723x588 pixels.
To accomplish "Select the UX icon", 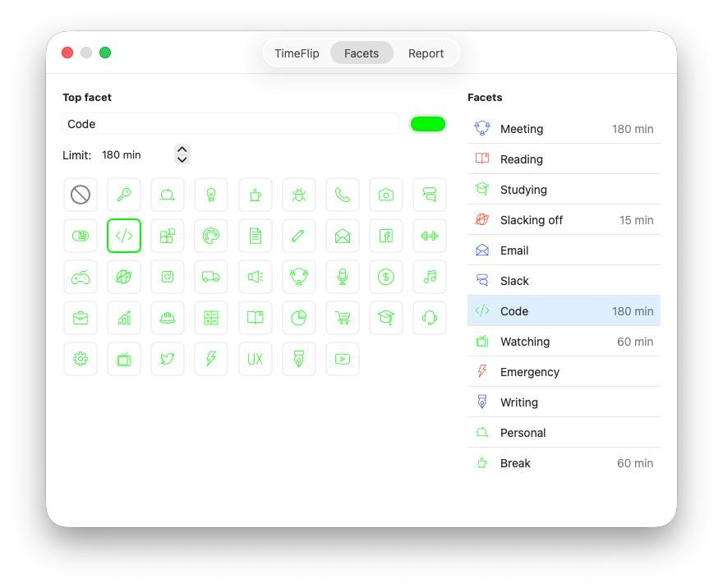I will point(256,359).
